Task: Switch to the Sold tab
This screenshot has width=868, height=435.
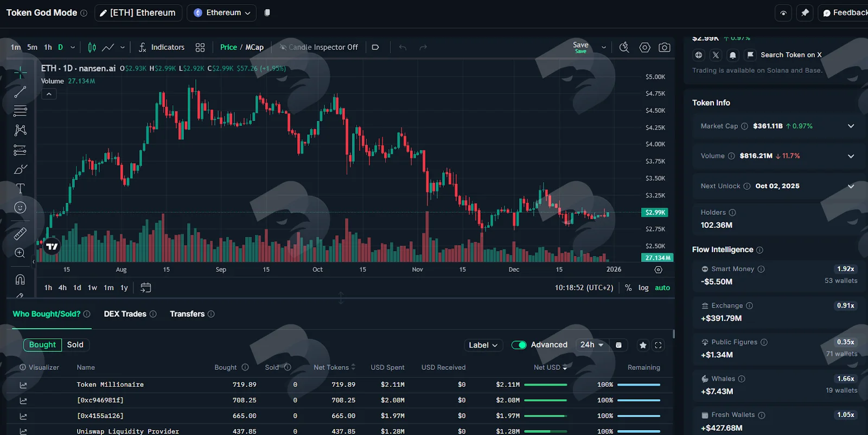Action: 75,345
